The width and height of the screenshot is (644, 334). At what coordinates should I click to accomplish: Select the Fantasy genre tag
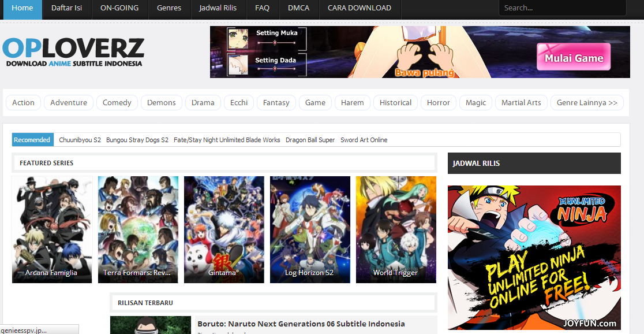pos(276,103)
